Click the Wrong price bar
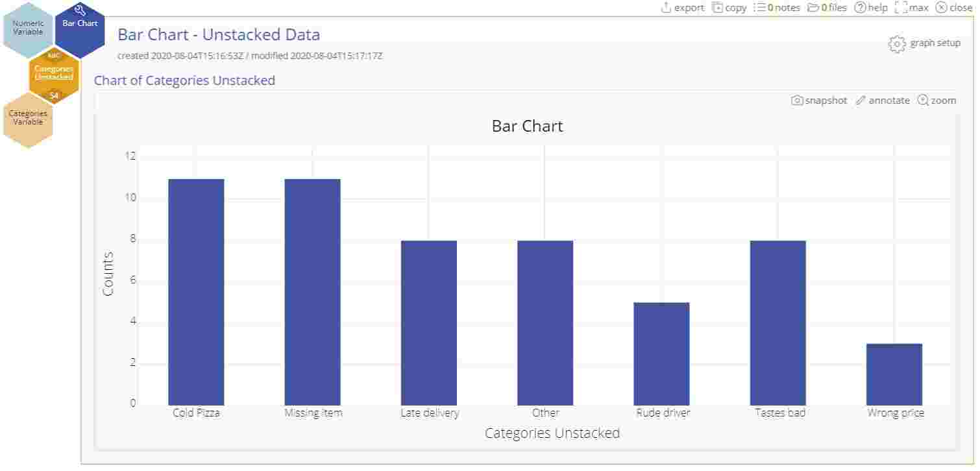The height and width of the screenshot is (471, 980). click(894, 373)
